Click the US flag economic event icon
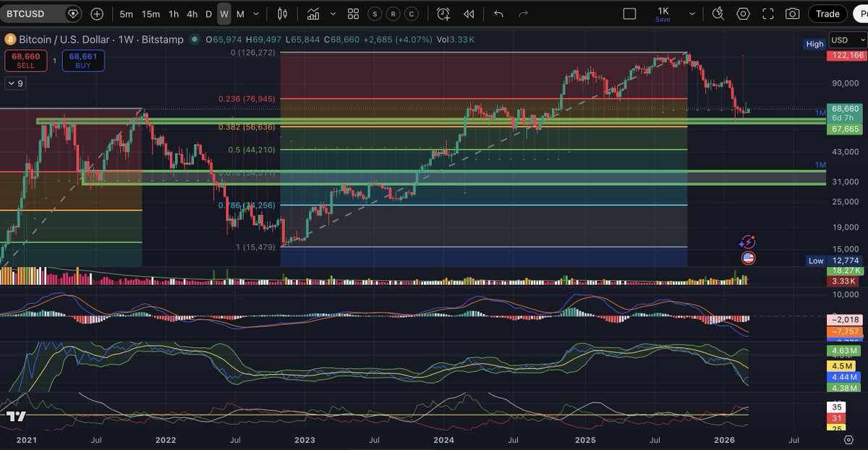The image size is (868, 450). [748, 257]
